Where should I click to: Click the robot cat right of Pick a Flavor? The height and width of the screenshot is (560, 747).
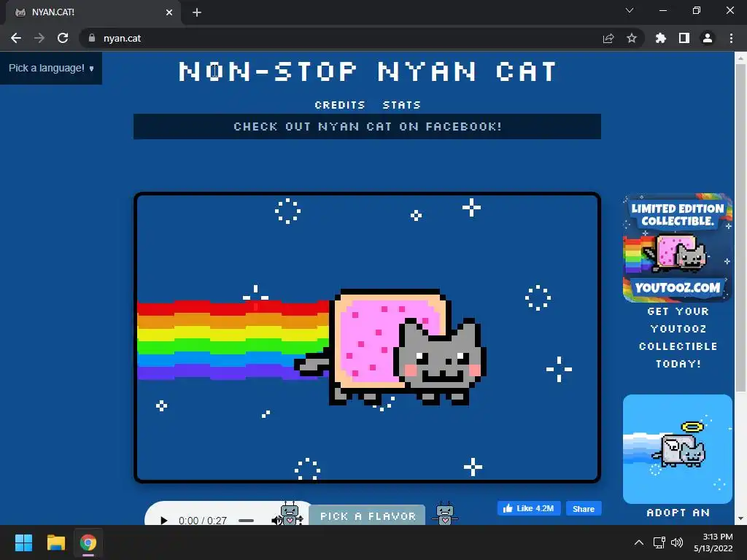click(x=445, y=513)
